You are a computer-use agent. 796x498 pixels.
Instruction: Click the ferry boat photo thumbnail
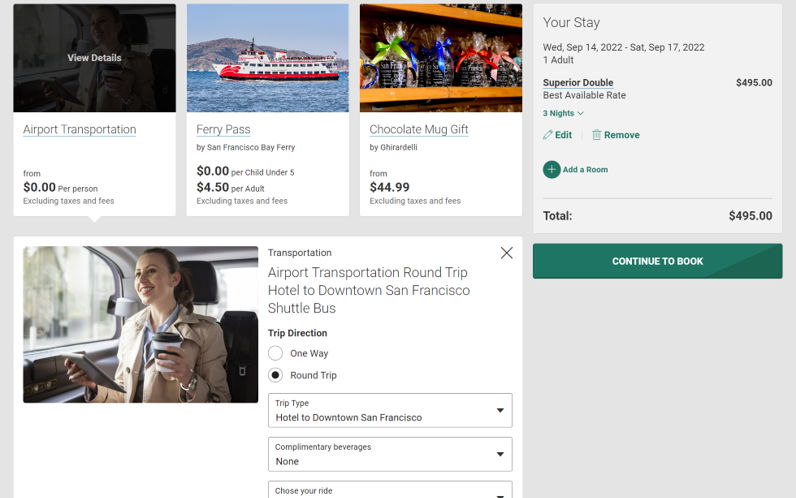tap(268, 58)
